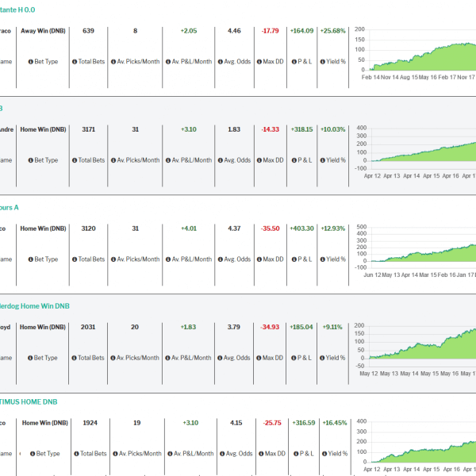Open profit chart for 'ours A' system
476x476 pixels.
click(415, 251)
